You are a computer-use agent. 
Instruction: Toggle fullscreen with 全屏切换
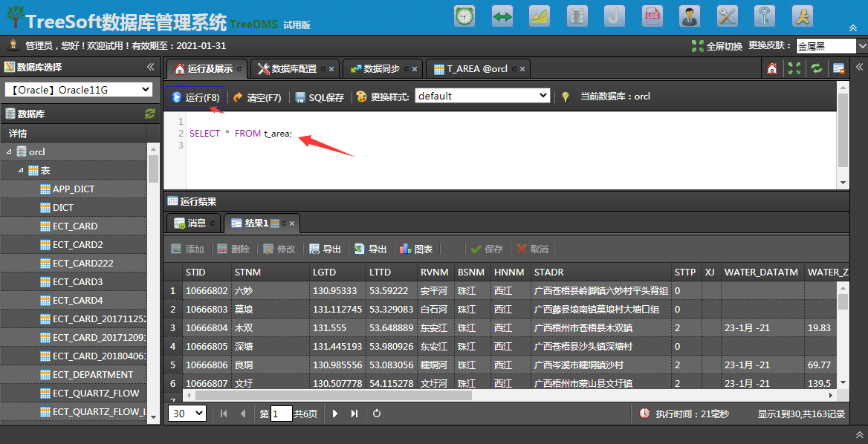click(717, 46)
